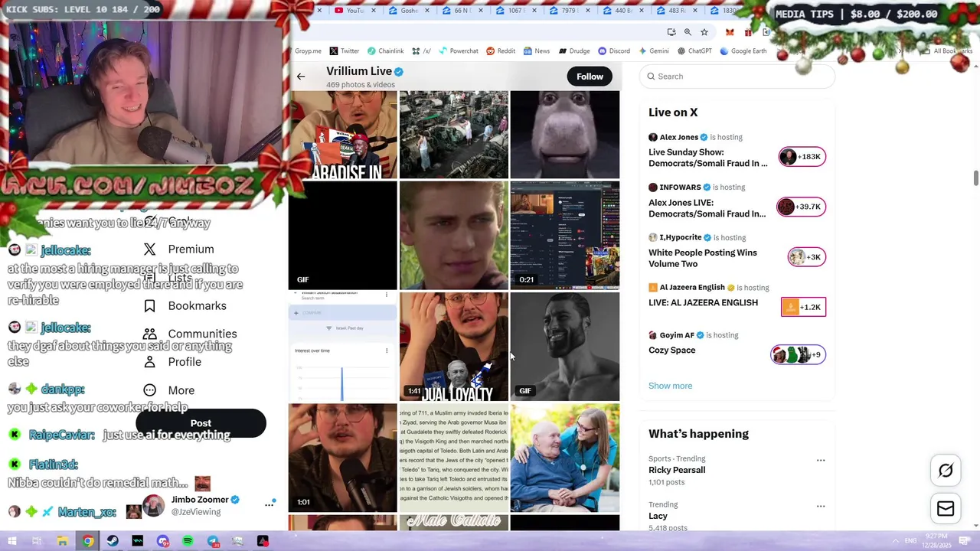The width and height of the screenshot is (980, 551).
Task: Click the +9 listeners badge for Cozy Space
Action: click(798, 355)
